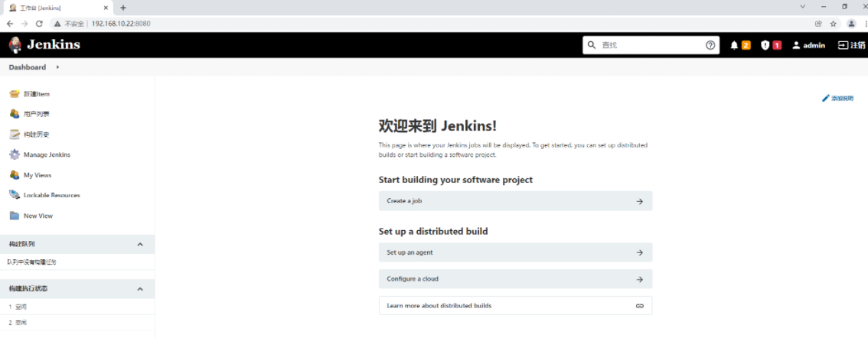
Task: Open the Jenkins home title link
Action: tap(54, 45)
